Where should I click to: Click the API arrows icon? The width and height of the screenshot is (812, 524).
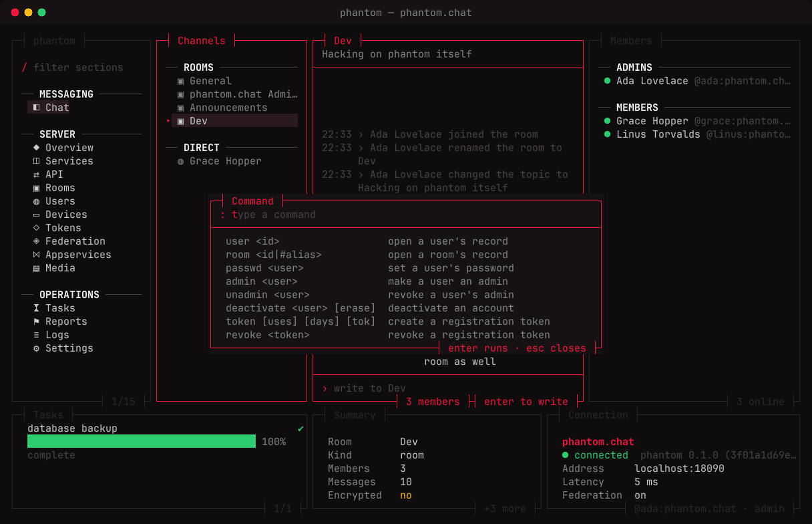point(36,174)
